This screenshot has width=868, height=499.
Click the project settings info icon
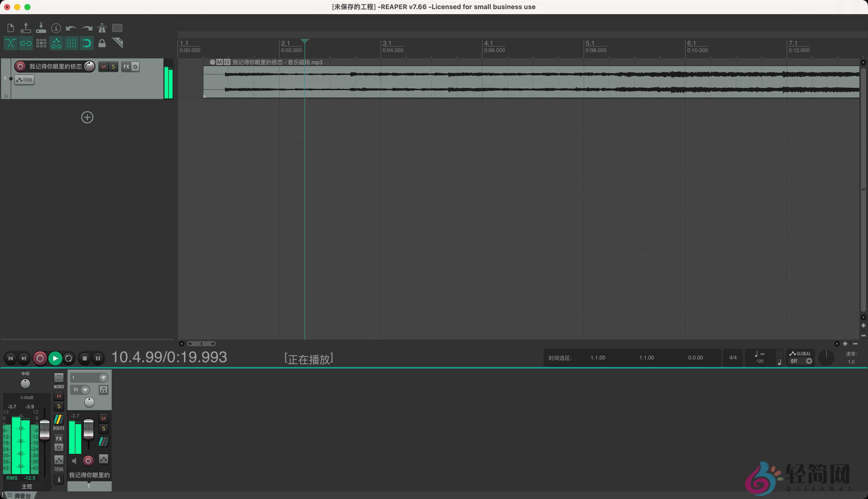pos(56,28)
